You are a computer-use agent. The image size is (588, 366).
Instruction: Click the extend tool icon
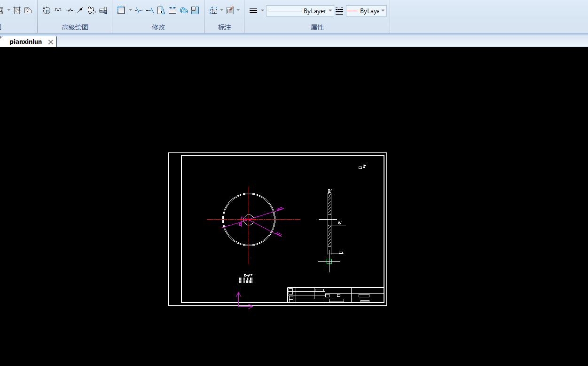[150, 10]
